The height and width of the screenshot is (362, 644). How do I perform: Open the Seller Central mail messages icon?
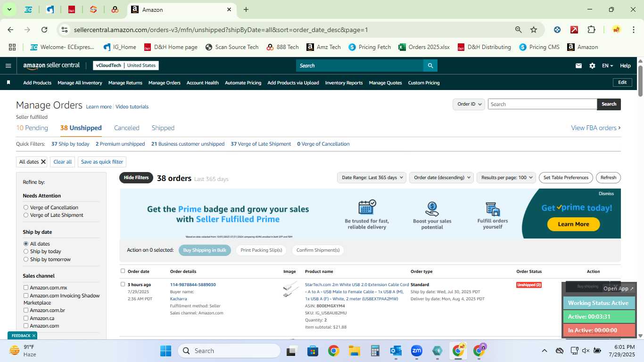pyautogui.click(x=578, y=66)
